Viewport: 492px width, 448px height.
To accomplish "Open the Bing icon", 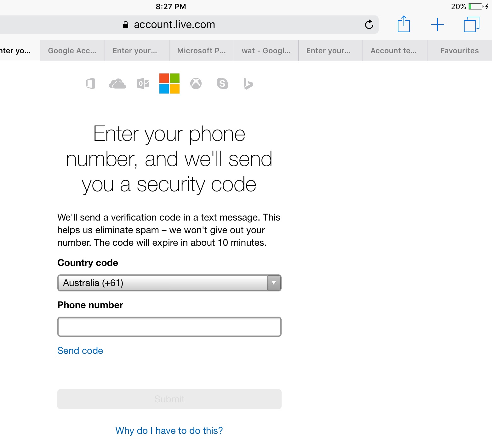I will coord(248,84).
